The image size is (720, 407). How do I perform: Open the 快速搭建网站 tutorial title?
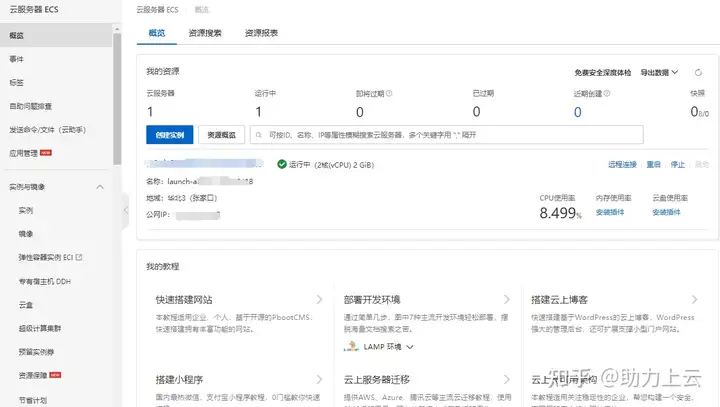[184, 300]
